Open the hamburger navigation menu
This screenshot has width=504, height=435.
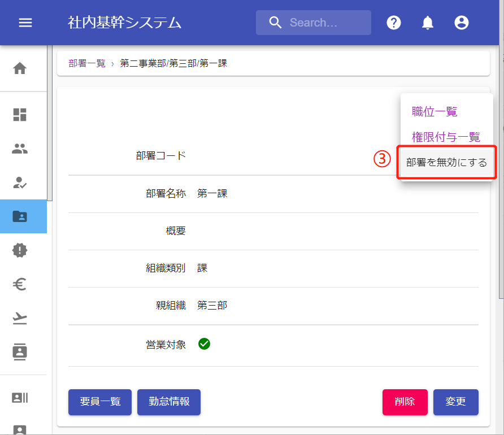click(x=25, y=23)
